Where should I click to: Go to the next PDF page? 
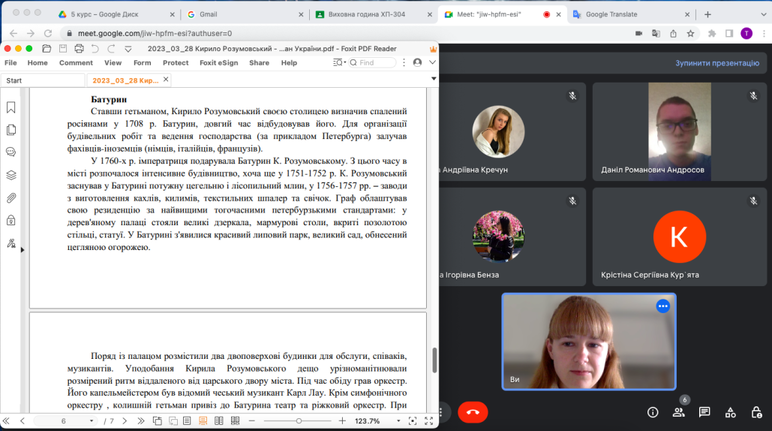pos(126,421)
